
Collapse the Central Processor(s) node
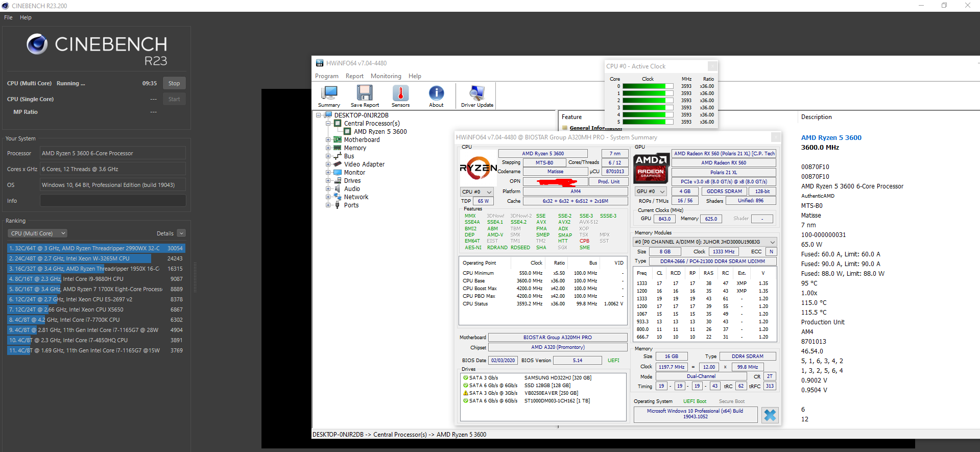pyautogui.click(x=328, y=123)
